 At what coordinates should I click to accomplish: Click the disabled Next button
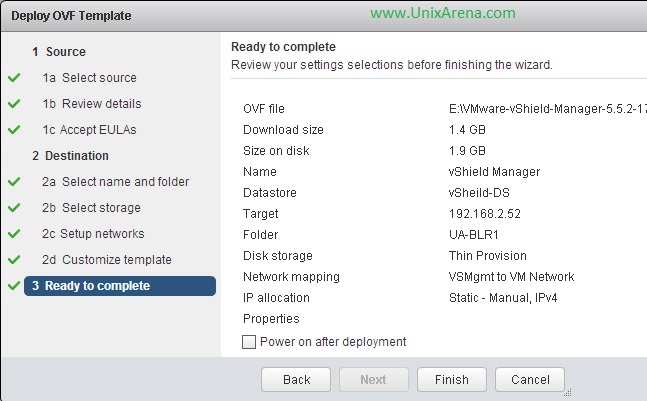(x=374, y=380)
